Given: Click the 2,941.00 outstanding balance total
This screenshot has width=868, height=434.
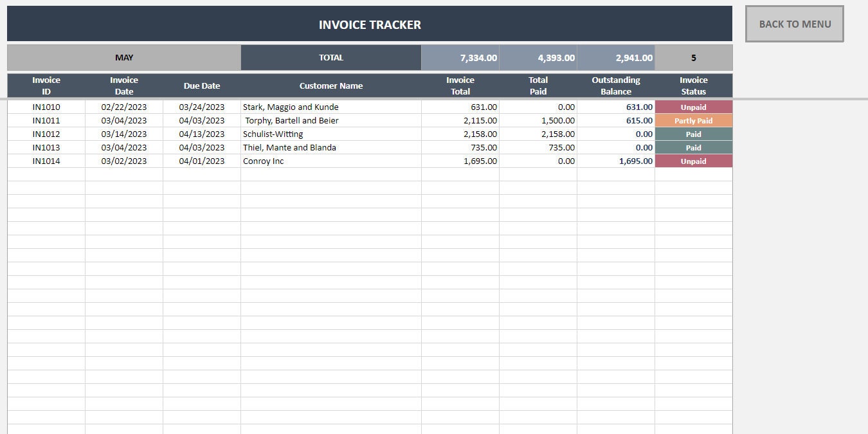Looking at the screenshot, I should (x=616, y=57).
